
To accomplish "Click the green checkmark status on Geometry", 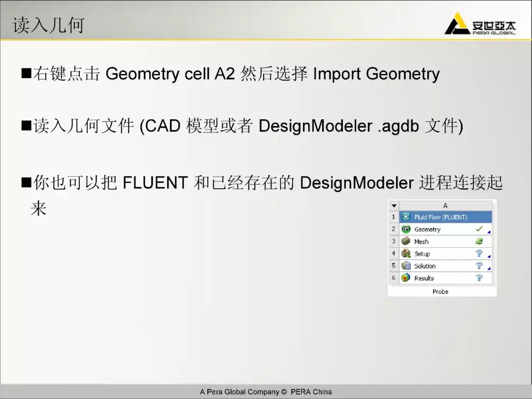I will tap(479, 229).
